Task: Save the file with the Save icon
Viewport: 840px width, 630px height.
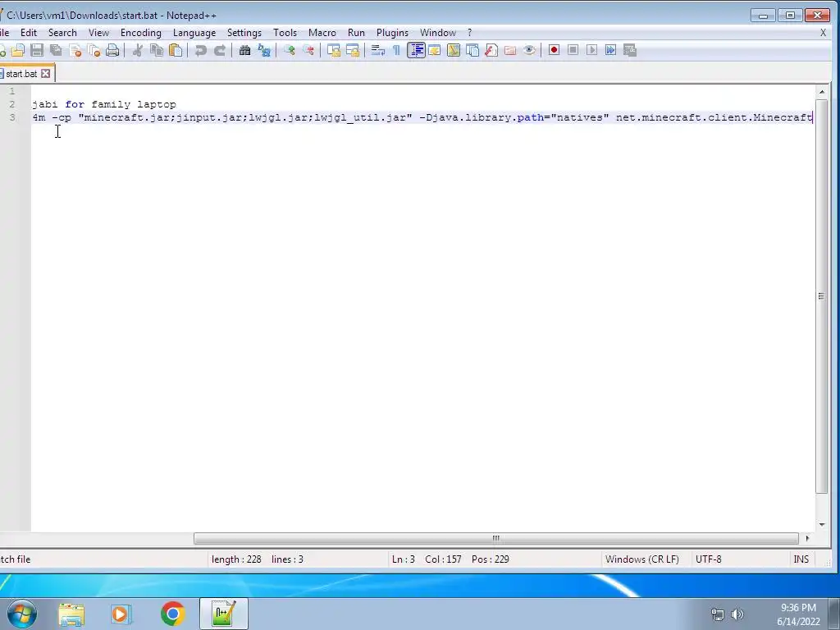Action: pos(37,50)
